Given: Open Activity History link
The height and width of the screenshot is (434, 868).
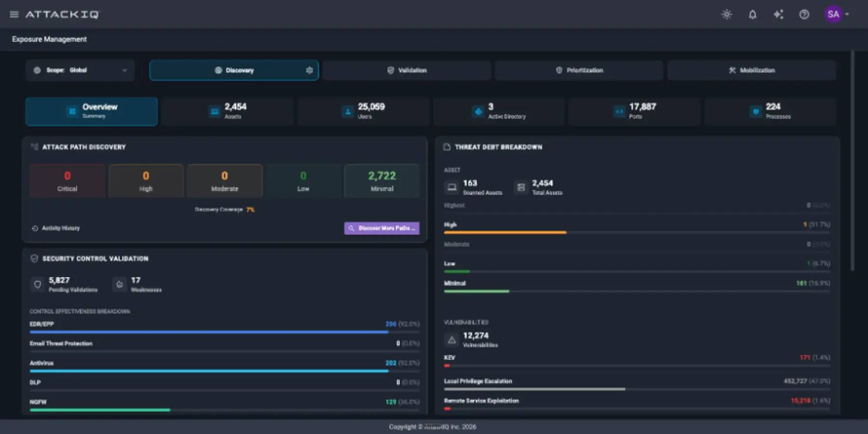Looking at the screenshot, I should (x=56, y=228).
